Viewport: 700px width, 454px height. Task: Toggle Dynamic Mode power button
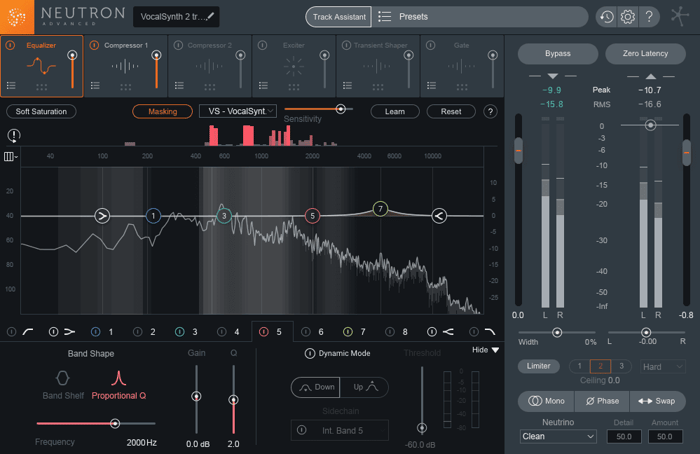click(x=309, y=354)
